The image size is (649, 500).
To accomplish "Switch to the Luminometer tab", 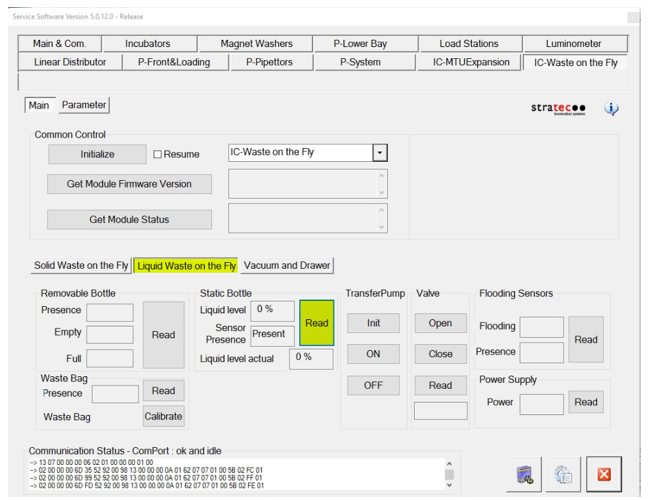I will click(573, 44).
